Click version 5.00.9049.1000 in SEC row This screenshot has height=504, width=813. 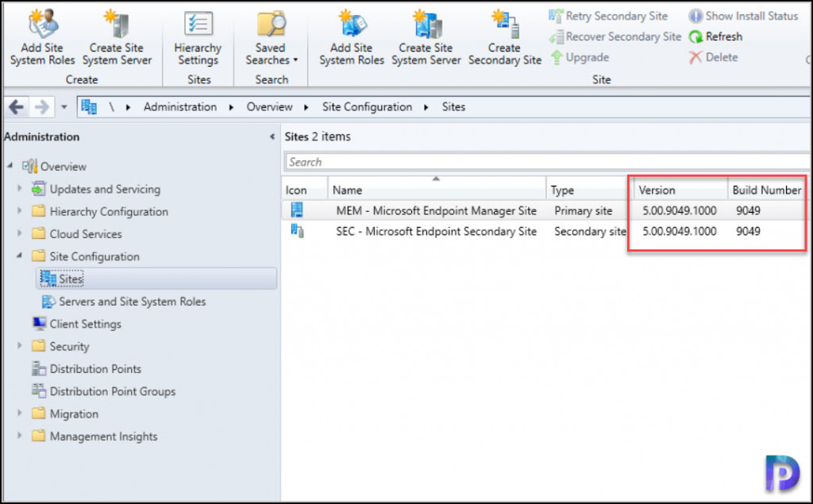coord(680,232)
